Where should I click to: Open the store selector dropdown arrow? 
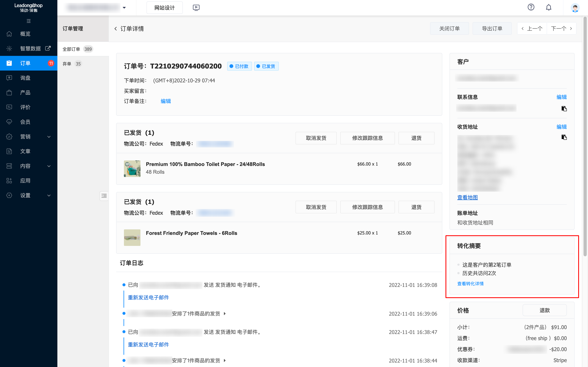click(x=124, y=8)
